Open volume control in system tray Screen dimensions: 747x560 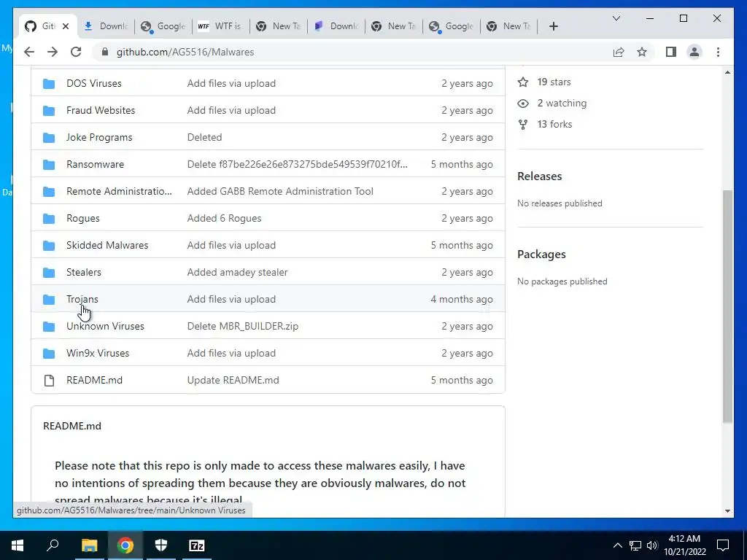pos(652,545)
